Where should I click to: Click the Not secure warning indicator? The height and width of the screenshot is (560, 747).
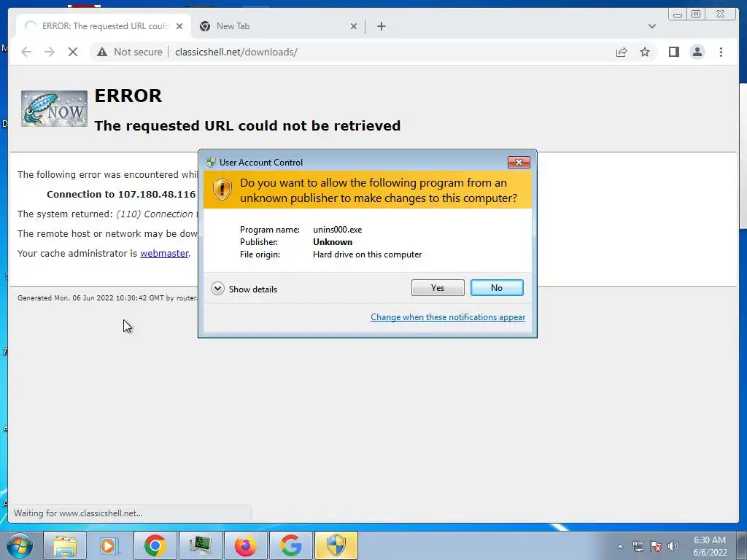pyautogui.click(x=130, y=52)
